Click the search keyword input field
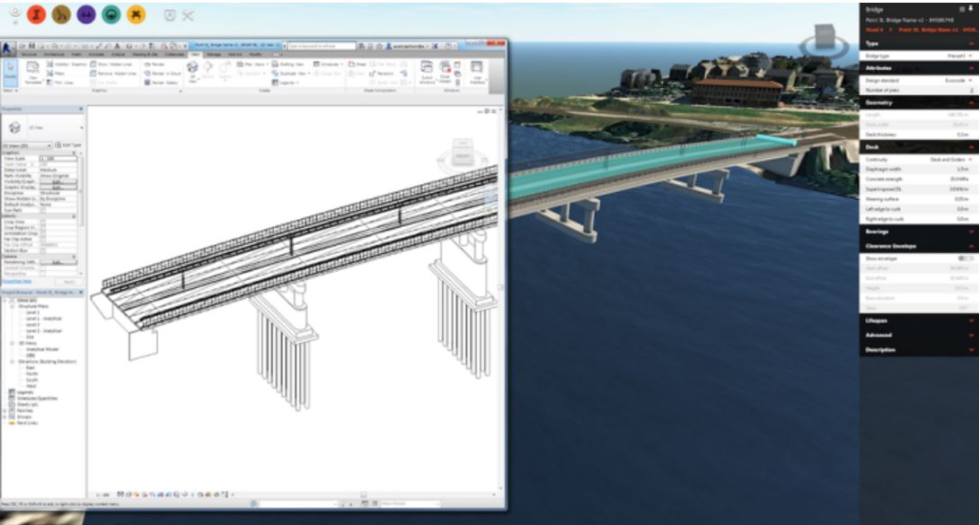The height and width of the screenshot is (525, 980). click(x=322, y=45)
